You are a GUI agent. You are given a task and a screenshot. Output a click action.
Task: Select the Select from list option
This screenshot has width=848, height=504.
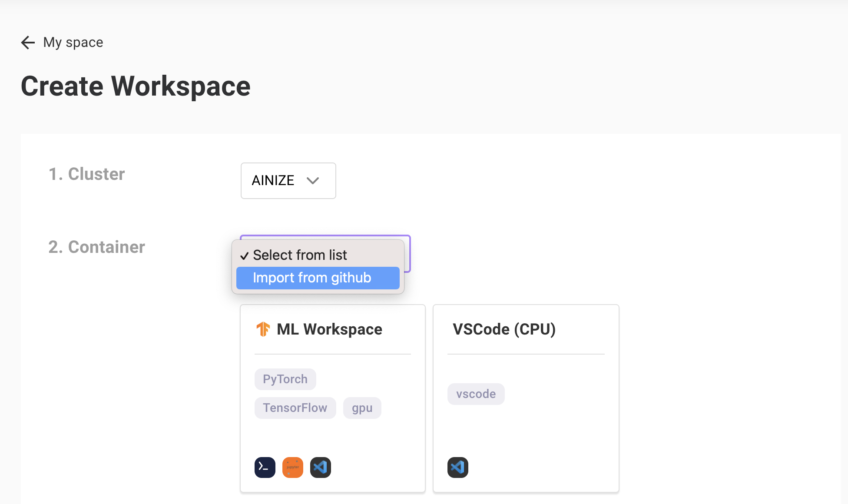pos(300,255)
